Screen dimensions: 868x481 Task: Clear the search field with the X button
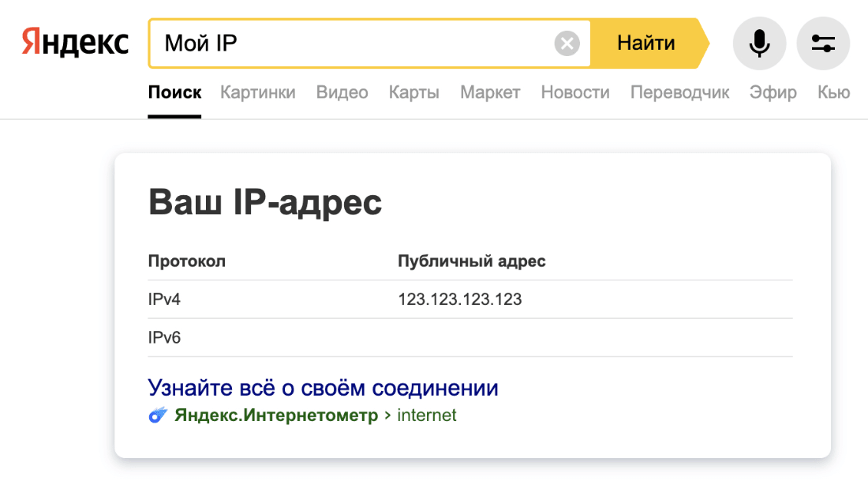tap(567, 43)
